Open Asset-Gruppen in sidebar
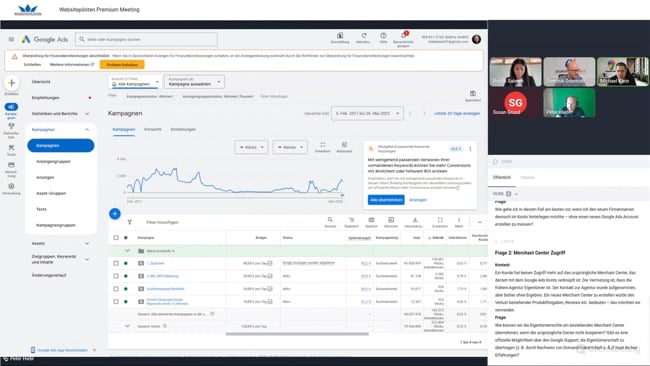The image size is (650, 366). (51, 193)
